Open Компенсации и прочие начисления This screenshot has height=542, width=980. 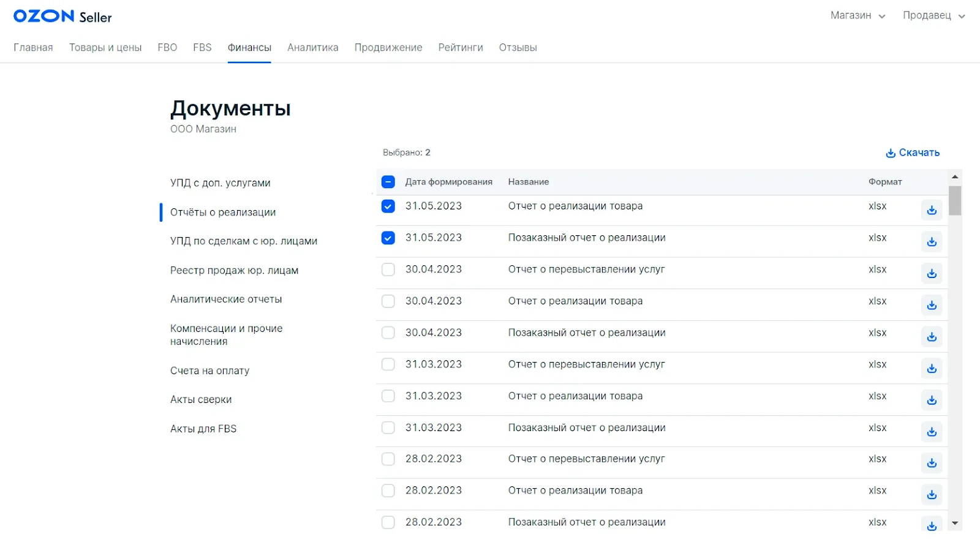point(227,335)
